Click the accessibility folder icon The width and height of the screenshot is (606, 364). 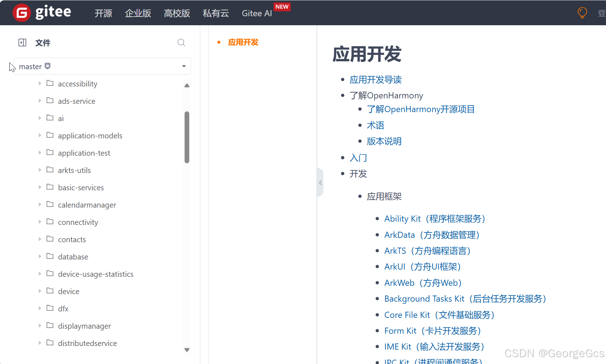click(50, 83)
